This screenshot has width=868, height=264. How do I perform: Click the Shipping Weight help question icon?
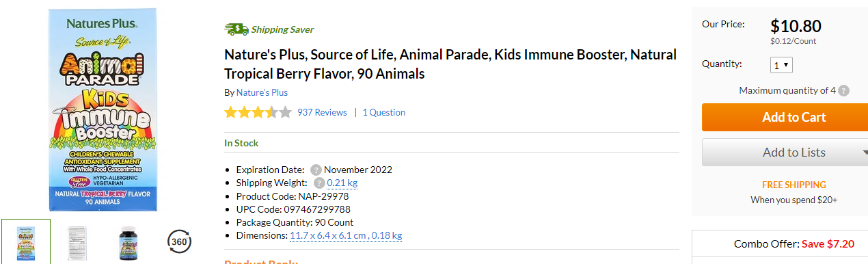tap(319, 183)
